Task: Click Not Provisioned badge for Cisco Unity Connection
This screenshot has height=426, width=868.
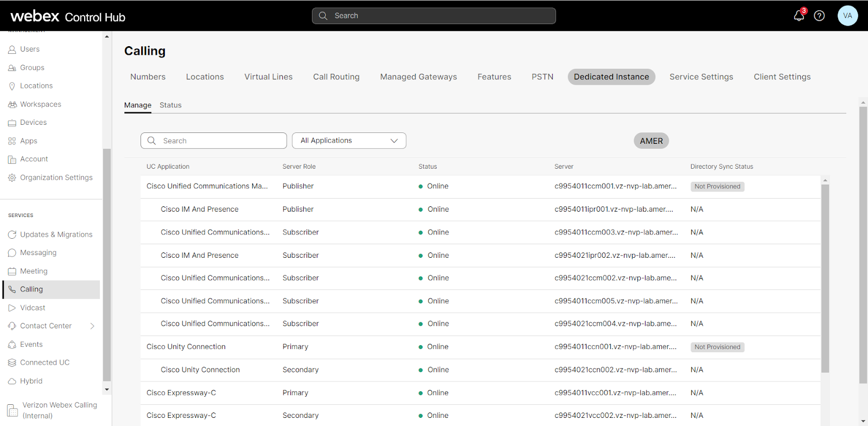Action: pos(717,347)
